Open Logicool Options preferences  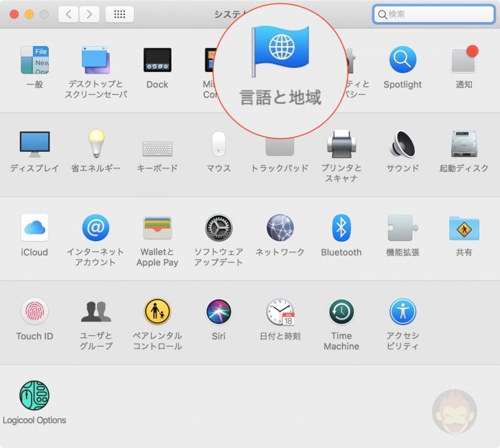(34, 396)
